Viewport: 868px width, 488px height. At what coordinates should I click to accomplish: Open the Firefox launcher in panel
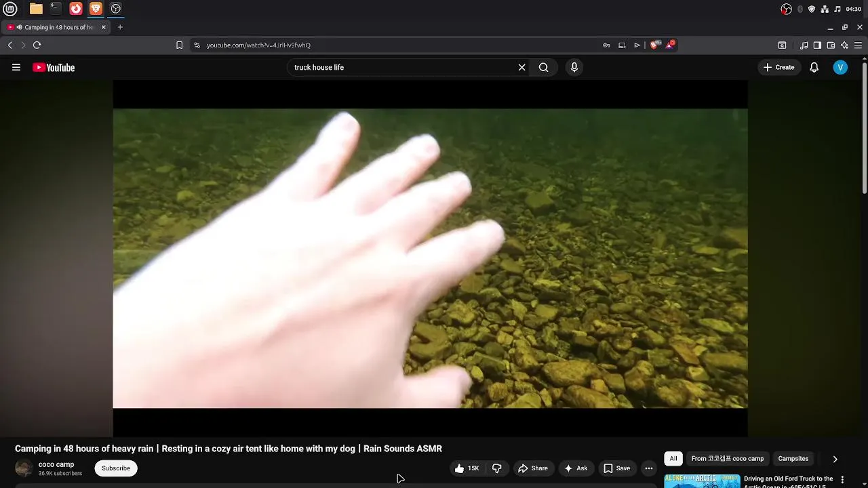[x=76, y=9]
